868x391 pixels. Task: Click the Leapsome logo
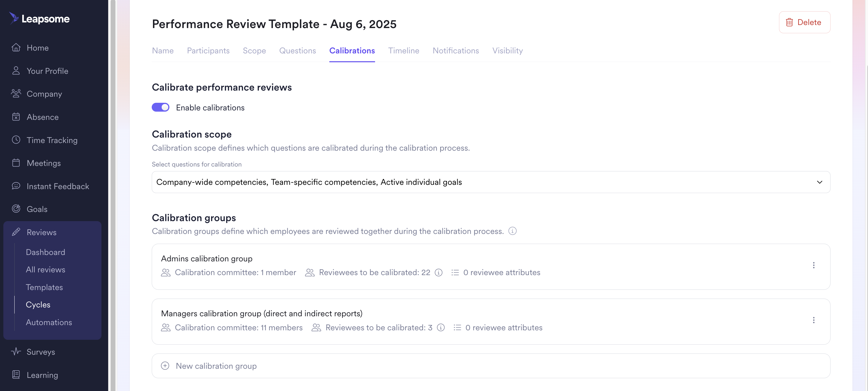point(39,19)
